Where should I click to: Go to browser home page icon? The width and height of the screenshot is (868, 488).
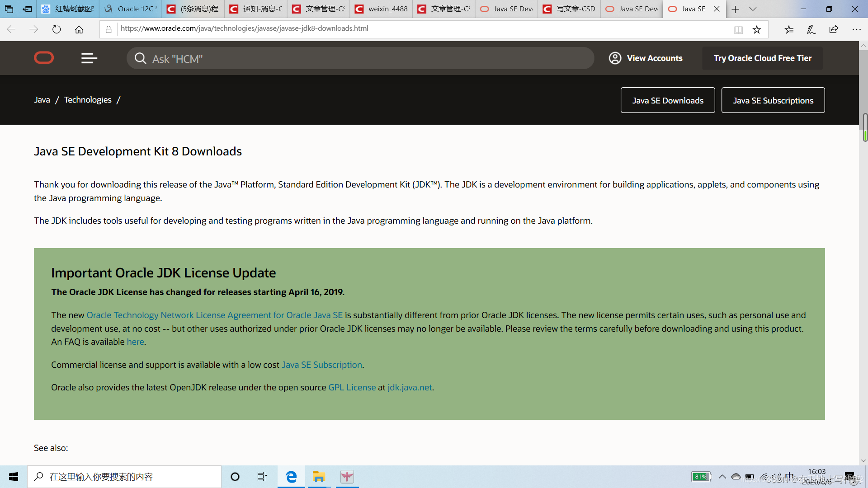click(79, 30)
